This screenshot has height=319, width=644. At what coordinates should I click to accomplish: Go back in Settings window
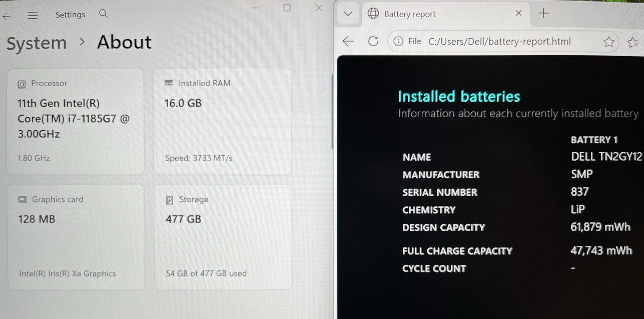[7, 16]
